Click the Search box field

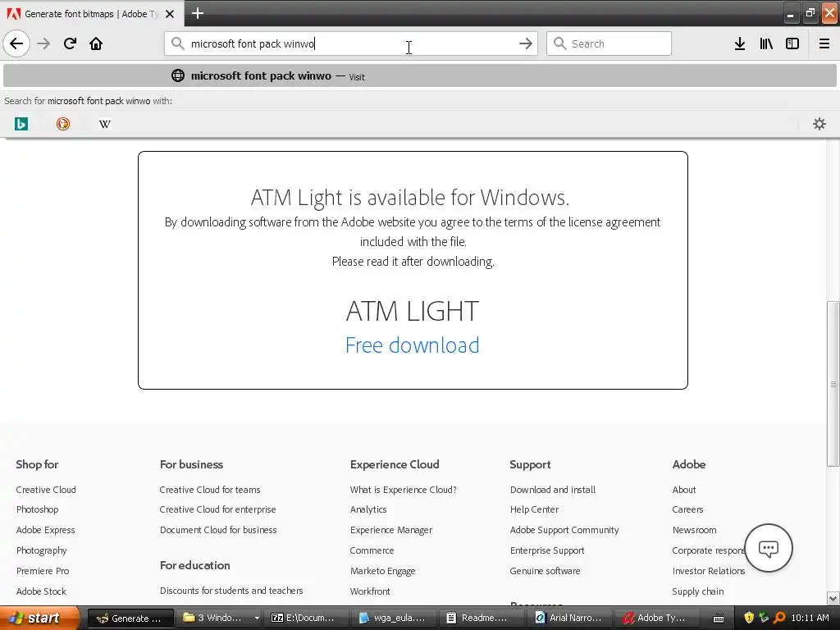[609, 43]
